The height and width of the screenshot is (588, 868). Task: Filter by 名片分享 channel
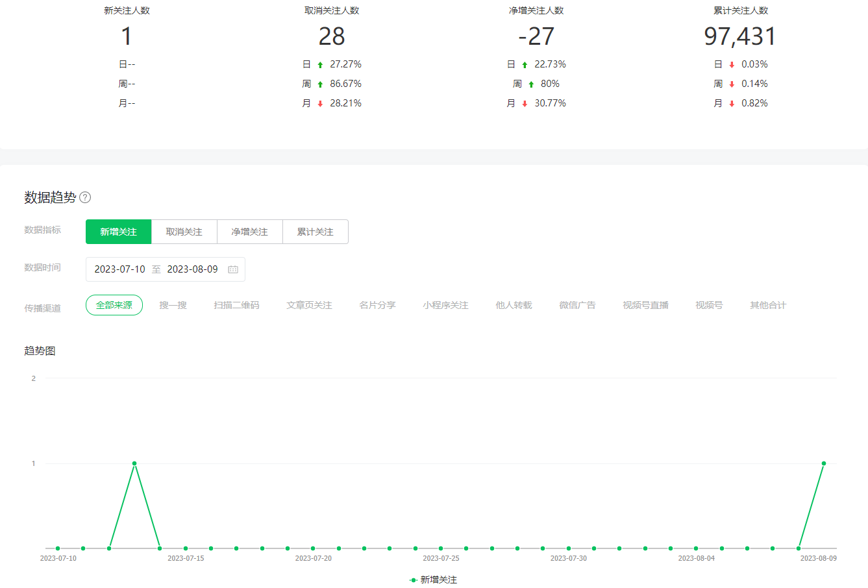[x=377, y=305]
